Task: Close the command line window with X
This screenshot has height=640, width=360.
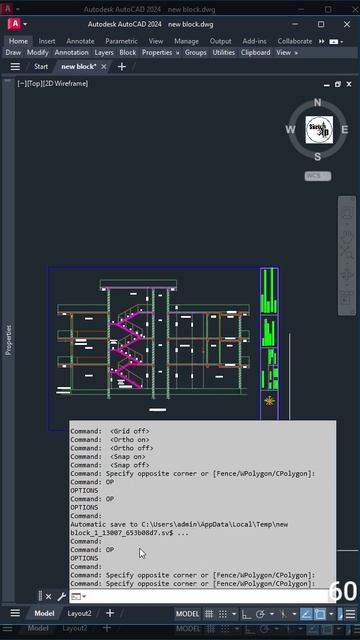Action: (x=48, y=597)
